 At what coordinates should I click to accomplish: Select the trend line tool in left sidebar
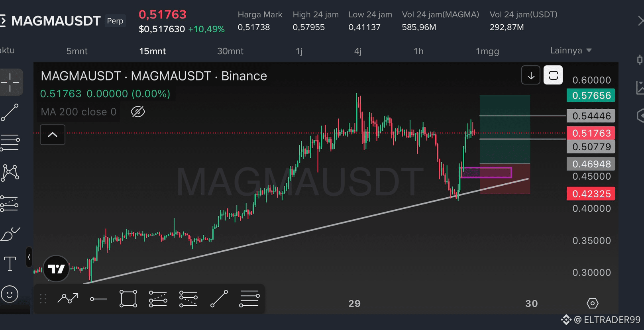[x=10, y=112]
